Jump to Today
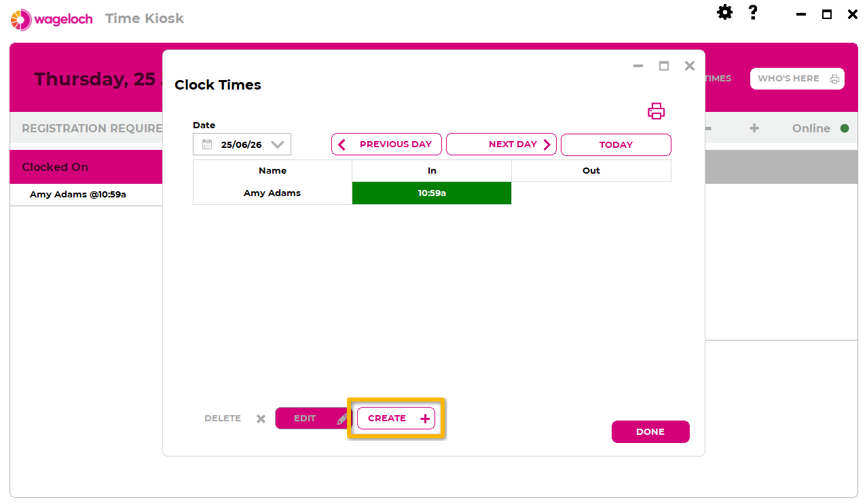The width and height of the screenshot is (867, 504). pyautogui.click(x=616, y=144)
